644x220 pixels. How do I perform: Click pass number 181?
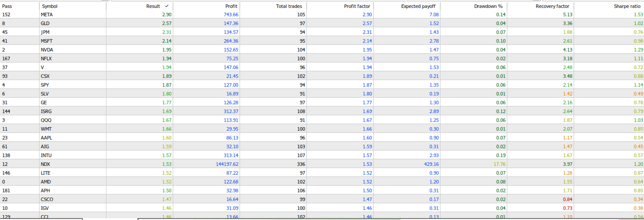(6, 191)
